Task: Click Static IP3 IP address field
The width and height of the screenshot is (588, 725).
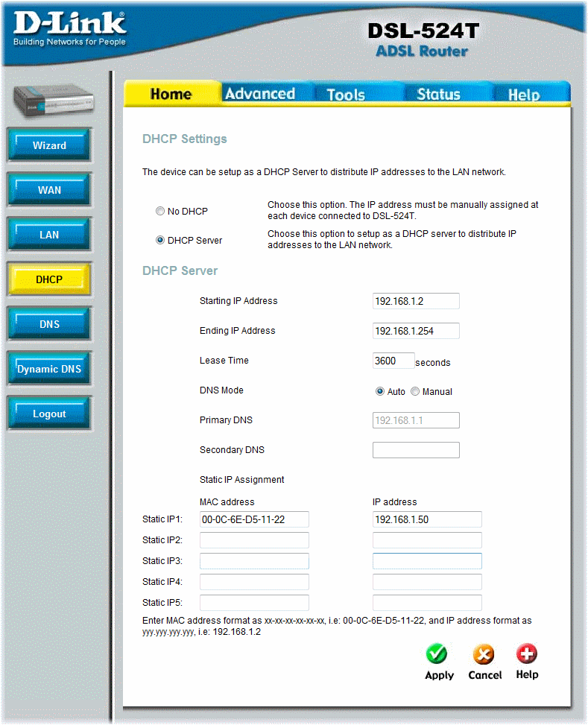Action: point(427,561)
